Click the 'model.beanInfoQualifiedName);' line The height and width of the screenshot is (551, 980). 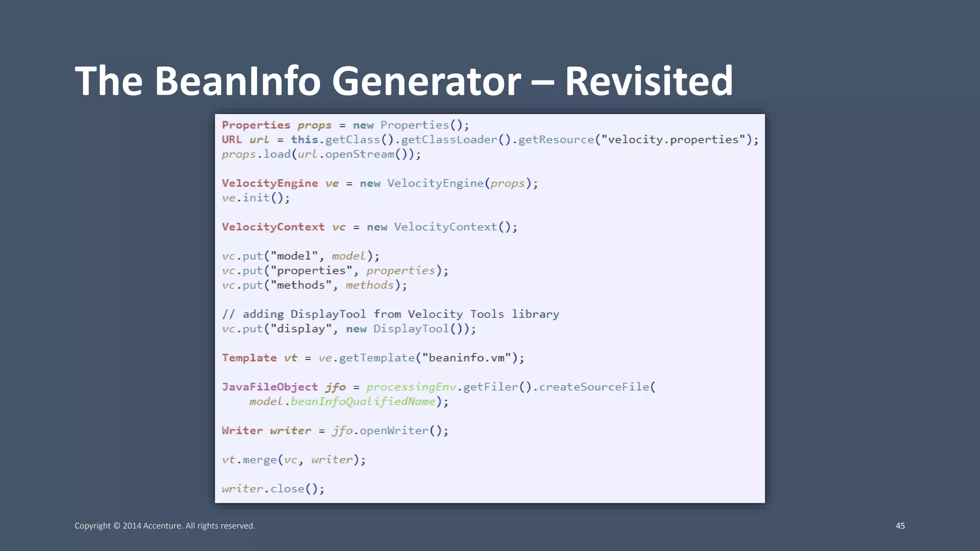tap(349, 402)
